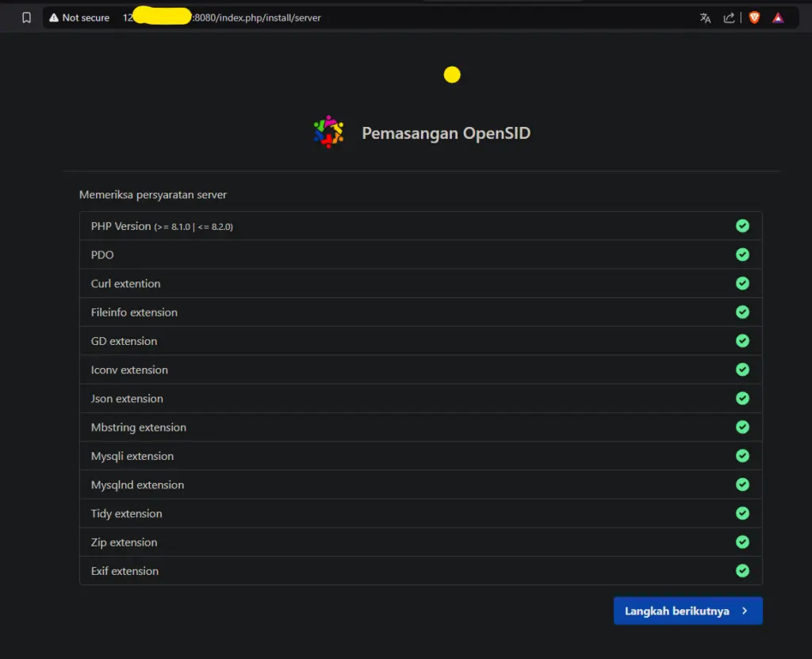Screen dimensions: 812x659
Task: Click the green check beside Zip extension
Action: click(x=742, y=542)
